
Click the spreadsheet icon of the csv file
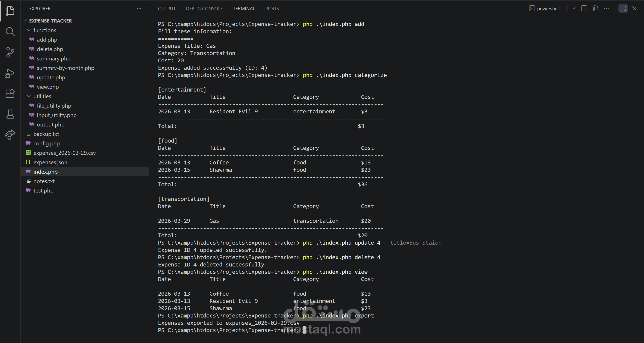[28, 152]
